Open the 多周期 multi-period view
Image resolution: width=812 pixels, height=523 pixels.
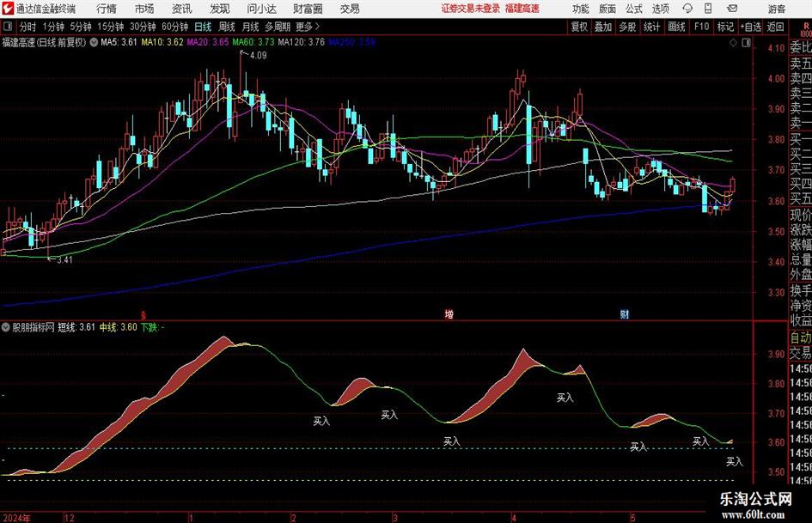(x=278, y=27)
